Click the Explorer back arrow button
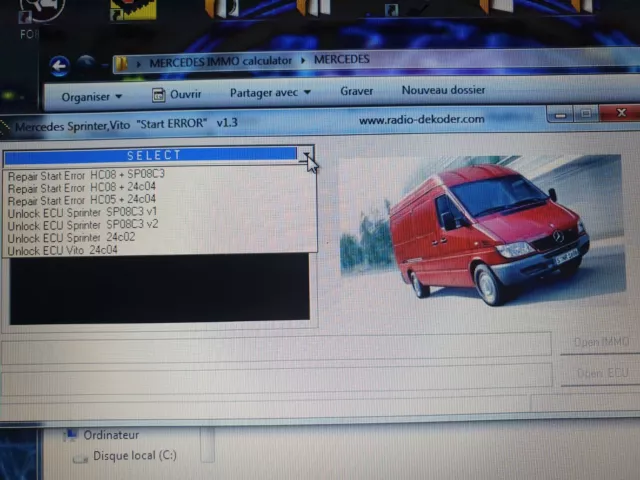Image resolution: width=640 pixels, height=480 pixels. (60, 66)
